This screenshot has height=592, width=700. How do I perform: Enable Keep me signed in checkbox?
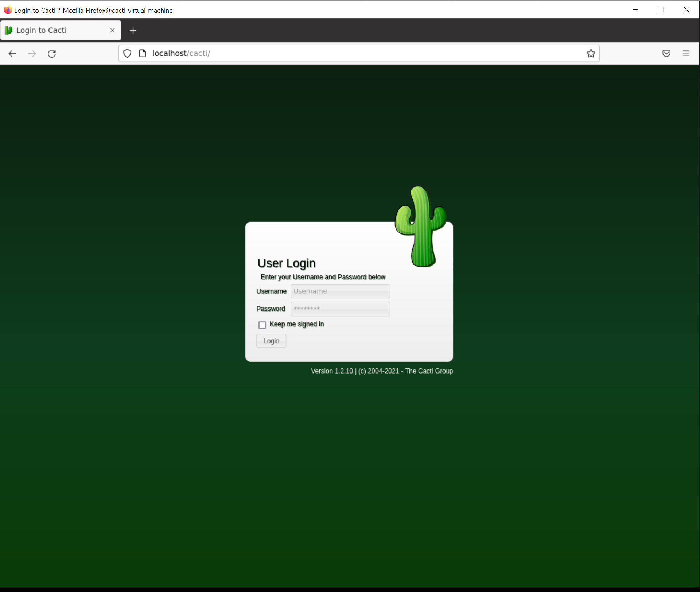[262, 325]
